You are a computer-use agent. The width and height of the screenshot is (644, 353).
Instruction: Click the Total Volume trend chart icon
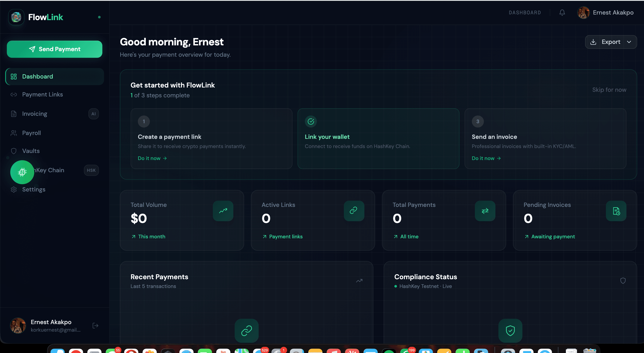tap(223, 211)
